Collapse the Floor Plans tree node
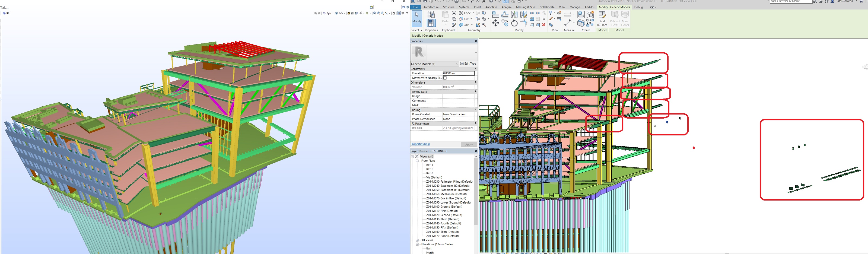The width and height of the screenshot is (868, 254). [x=417, y=161]
